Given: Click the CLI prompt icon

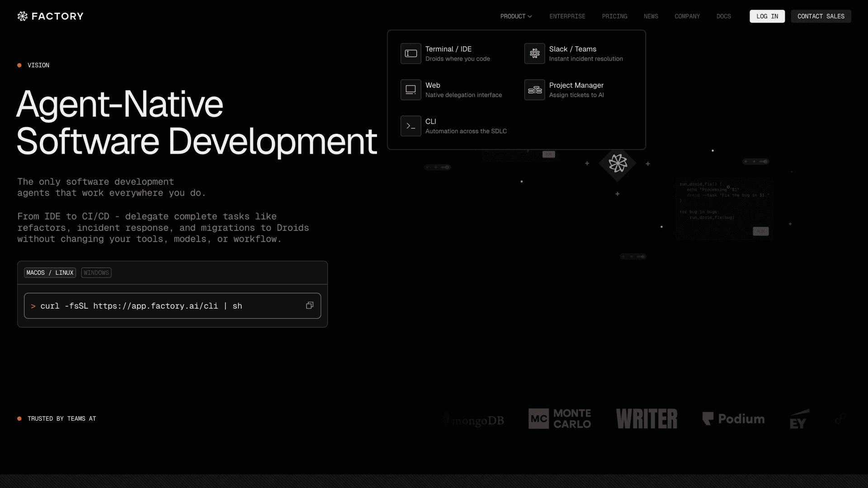Looking at the screenshot, I should 410,126.
